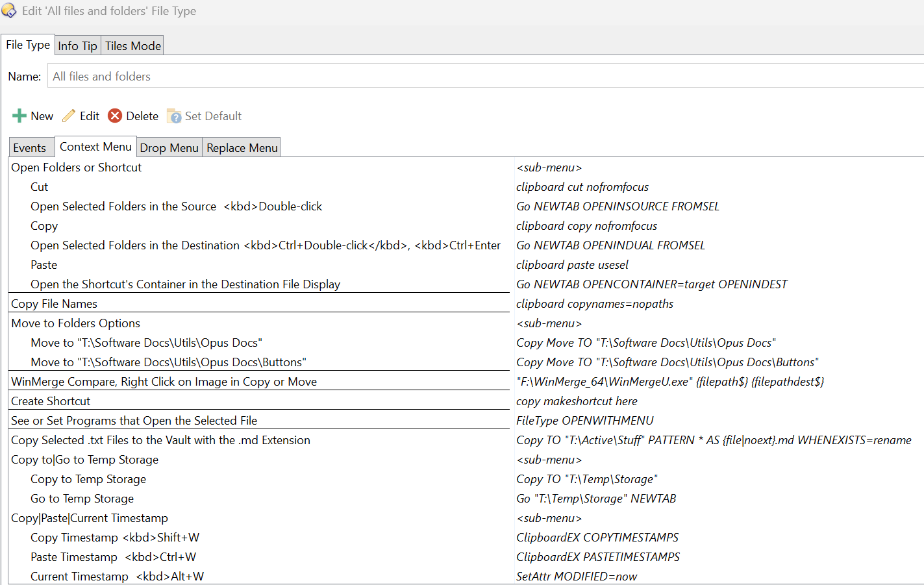This screenshot has height=585, width=924.
Task: Select the 'Copy File Names' entry
Action: click(x=54, y=303)
